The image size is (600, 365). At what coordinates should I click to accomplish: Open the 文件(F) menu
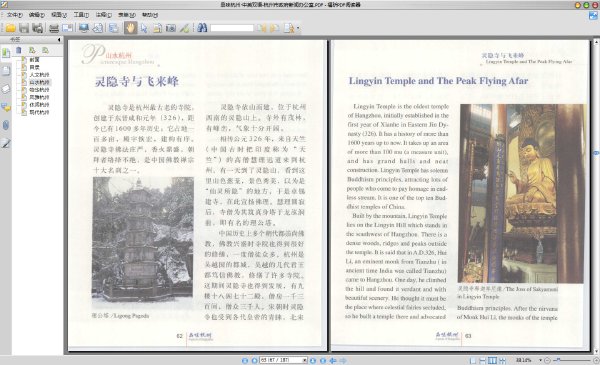(x=15, y=15)
